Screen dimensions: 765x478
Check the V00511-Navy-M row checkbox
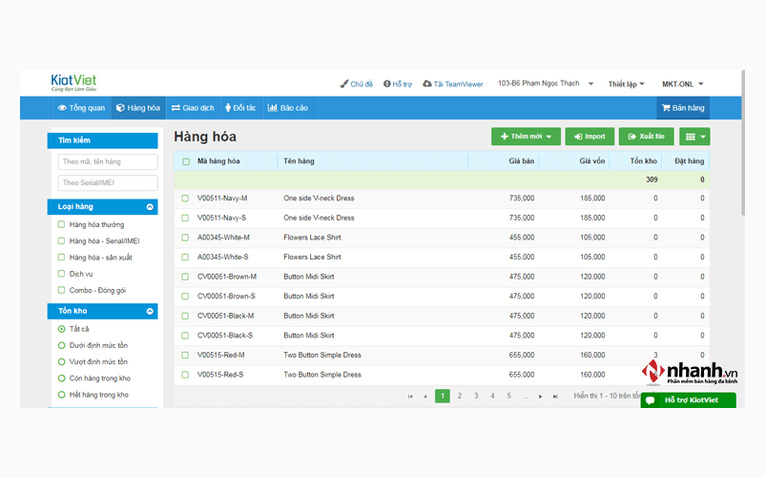click(185, 199)
